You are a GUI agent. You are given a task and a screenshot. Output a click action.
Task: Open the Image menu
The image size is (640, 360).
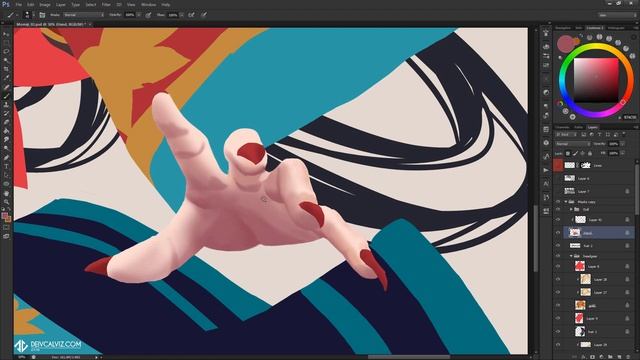[x=44, y=4]
